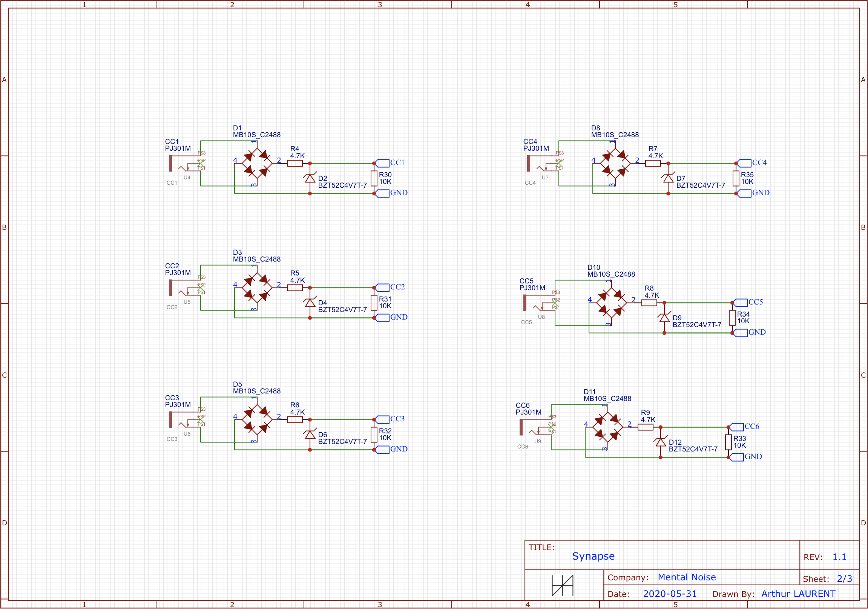The height and width of the screenshot is (609, 868).
Task: Select the D2 zener diode symbol
Action: [x=310, y=178]
